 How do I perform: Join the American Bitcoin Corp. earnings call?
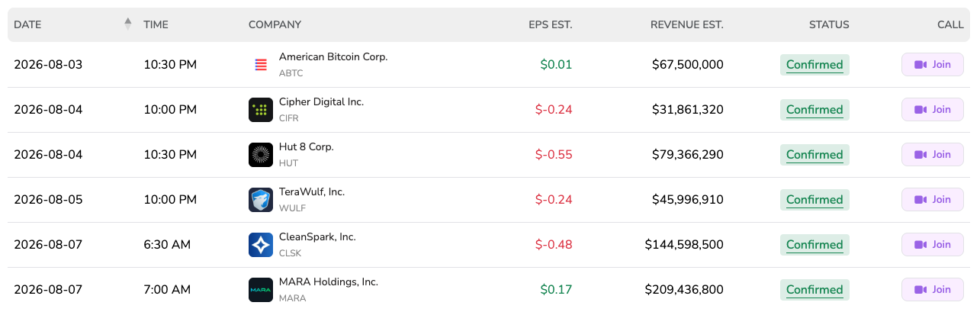click(933, 65)
